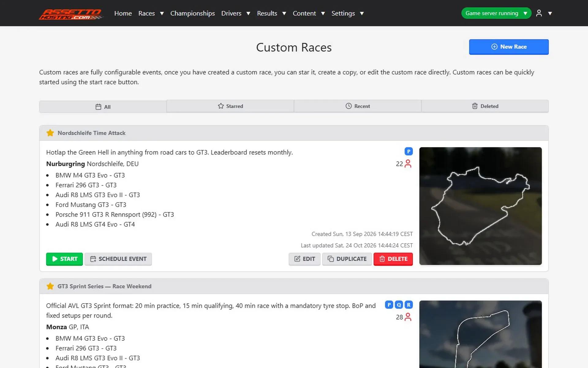Click Audi R8 LMS GT4 Evo entry
588x368 pixels.
(95, 224)
